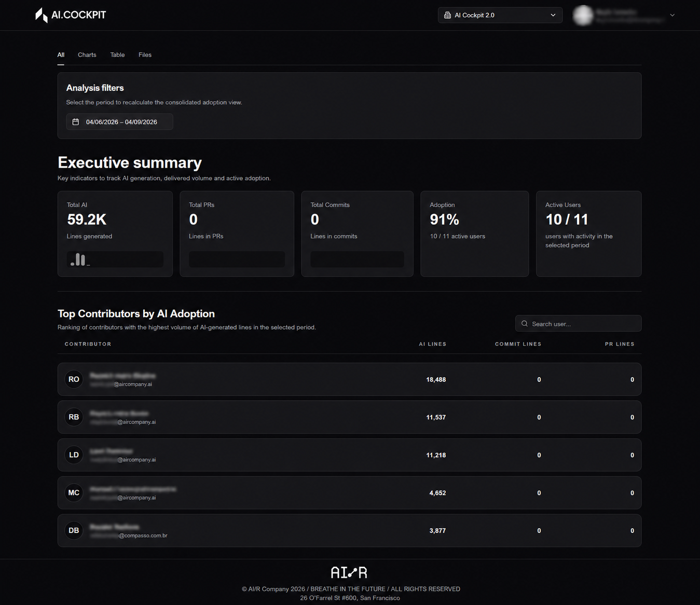This screenshot has width=700, height=605.
Task: Switch to the Charts tab
Action: click(87, 54)
